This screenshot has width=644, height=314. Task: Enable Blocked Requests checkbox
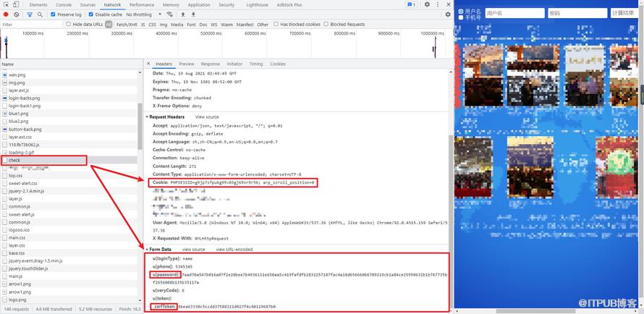[x=326, y=24]
